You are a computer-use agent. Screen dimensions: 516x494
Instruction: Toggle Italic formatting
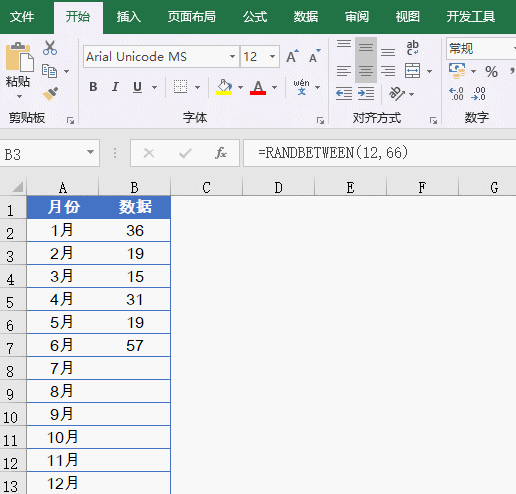[115, 87]
